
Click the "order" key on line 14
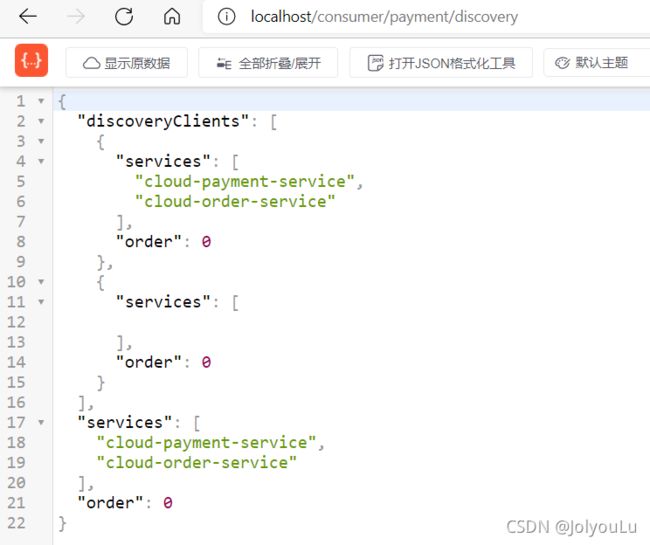149,362
